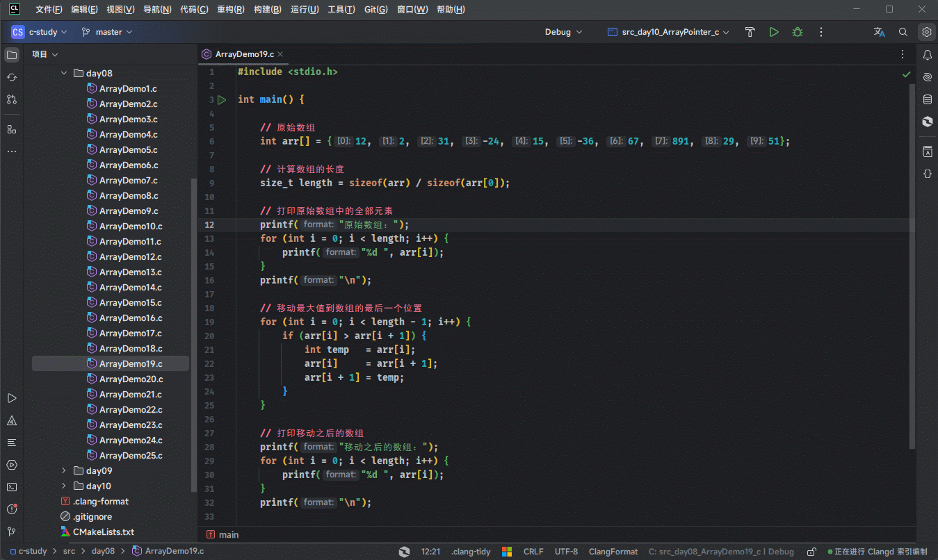Viewport: 938px width, 560px height.
Task: Open the Git(G) menu
Action: click(375, 10)
